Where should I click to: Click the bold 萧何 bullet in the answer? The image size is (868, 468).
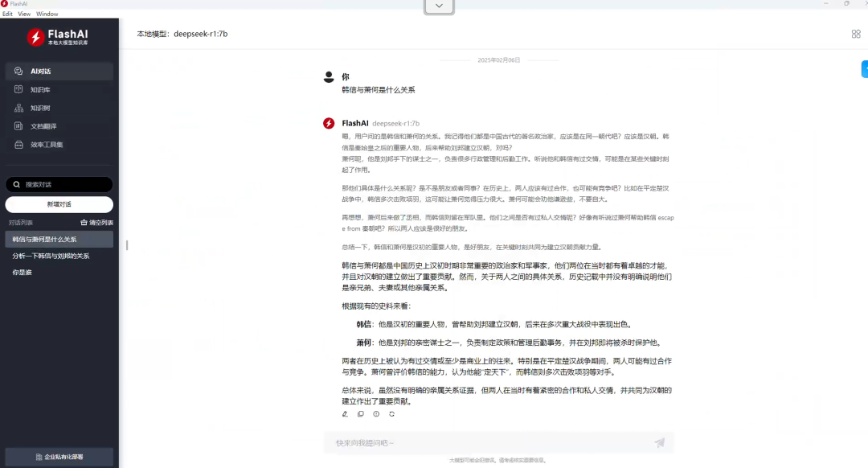tap(364, 343)
